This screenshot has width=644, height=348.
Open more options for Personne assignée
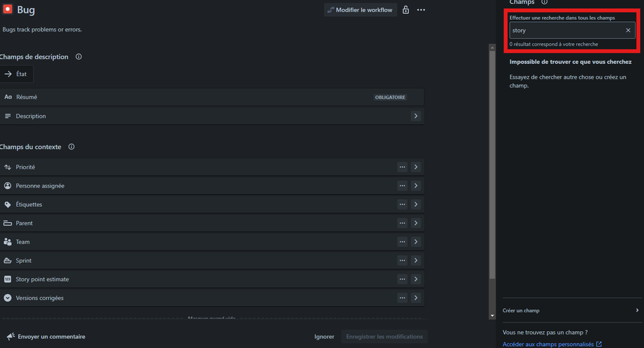pos(402,186)
